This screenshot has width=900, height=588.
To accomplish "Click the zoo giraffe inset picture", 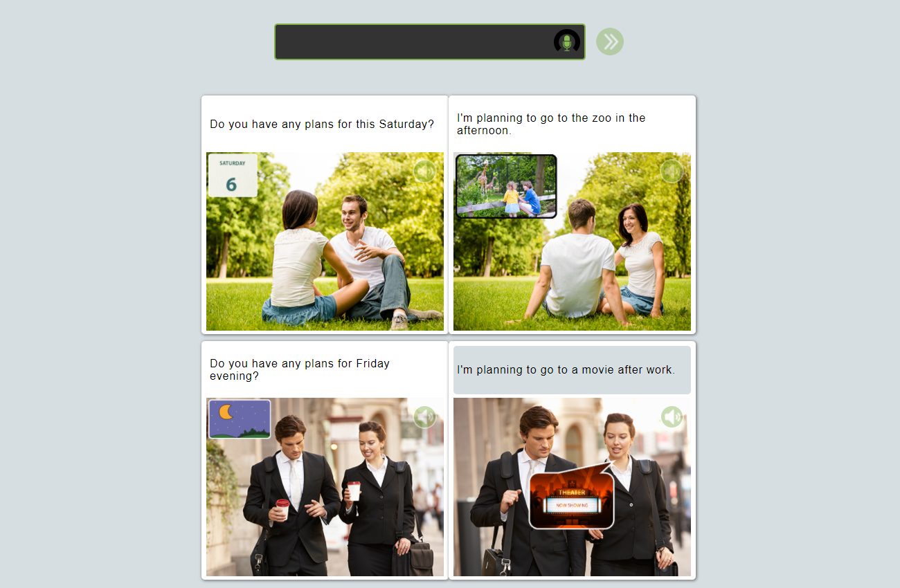I will click(x=506, y=186).
